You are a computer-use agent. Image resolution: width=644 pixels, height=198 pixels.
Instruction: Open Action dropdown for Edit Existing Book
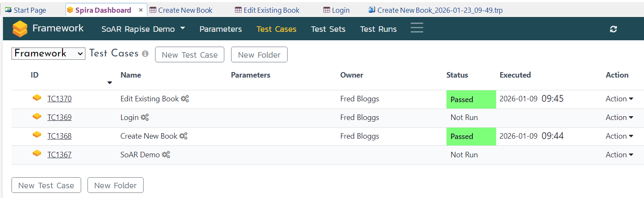[x=619, y=99]
